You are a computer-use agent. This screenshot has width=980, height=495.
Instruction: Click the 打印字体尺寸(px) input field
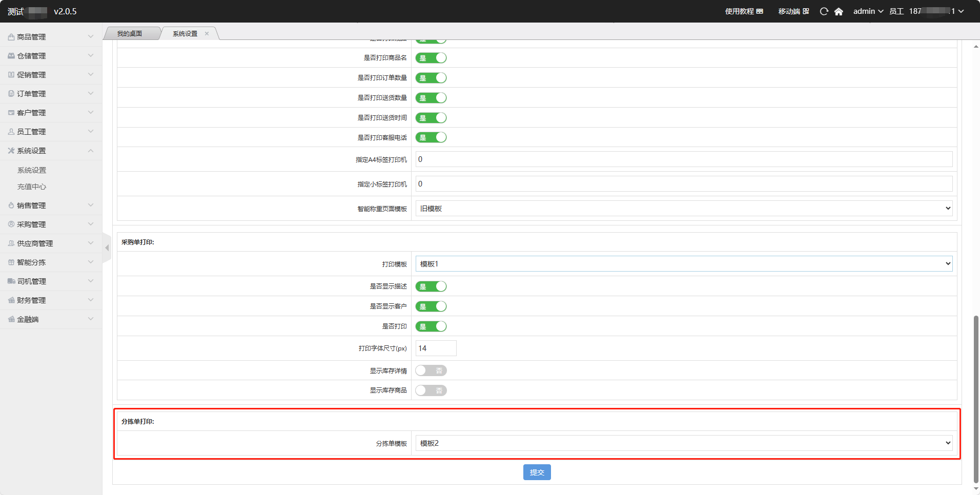tap(436, 348)
